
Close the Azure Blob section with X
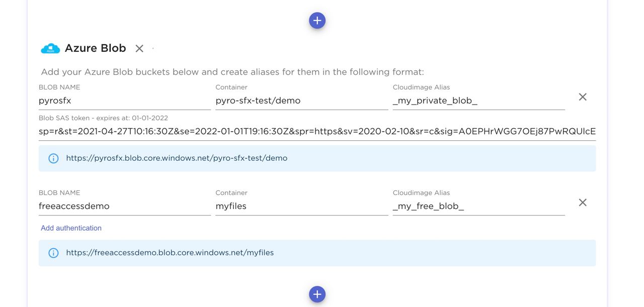point(139,48)
